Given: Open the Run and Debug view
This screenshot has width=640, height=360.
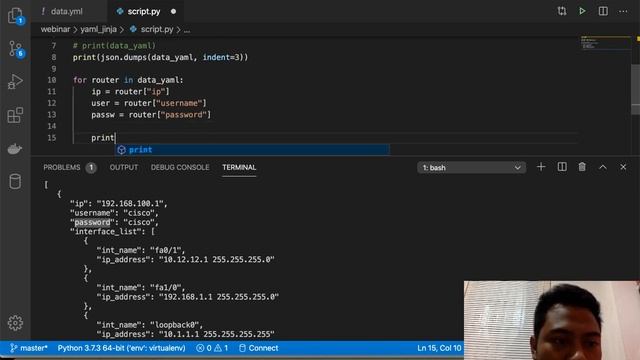Looking at the screenshot, I should tap(15, 82).
